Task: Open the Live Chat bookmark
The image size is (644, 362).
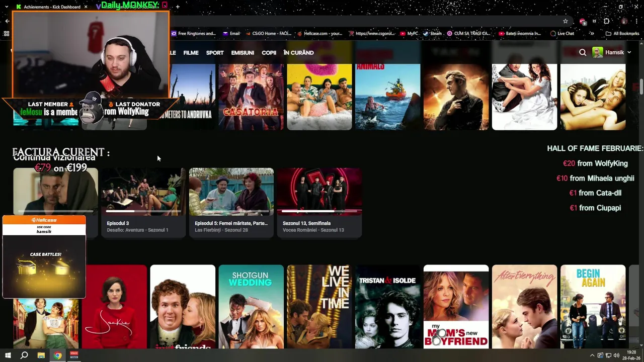Action: 562,34
